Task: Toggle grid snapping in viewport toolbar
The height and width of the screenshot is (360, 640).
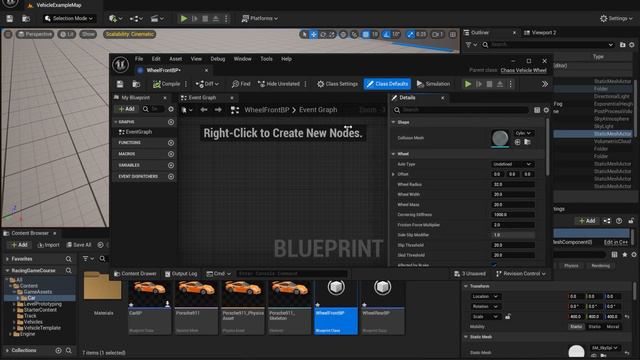Action: [366, 34]
